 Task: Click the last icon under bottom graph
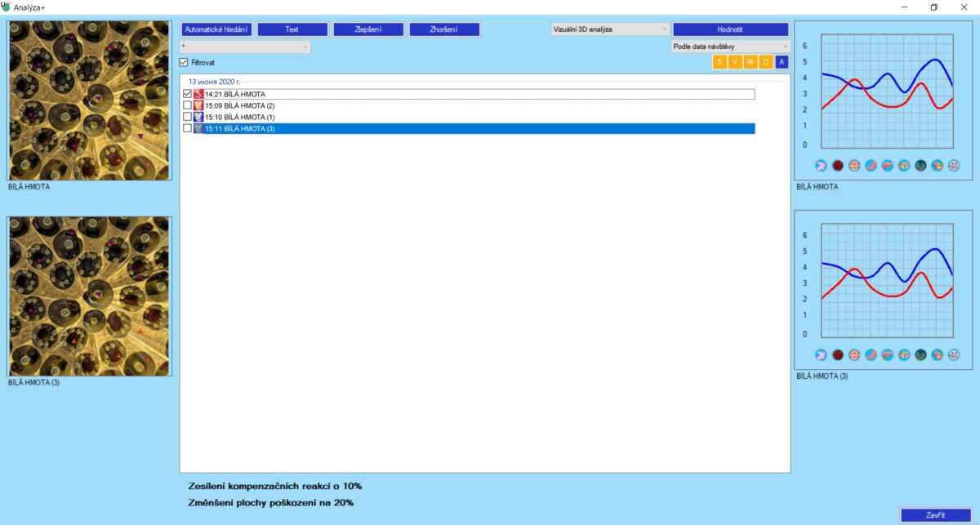click(x=954, y=355)
